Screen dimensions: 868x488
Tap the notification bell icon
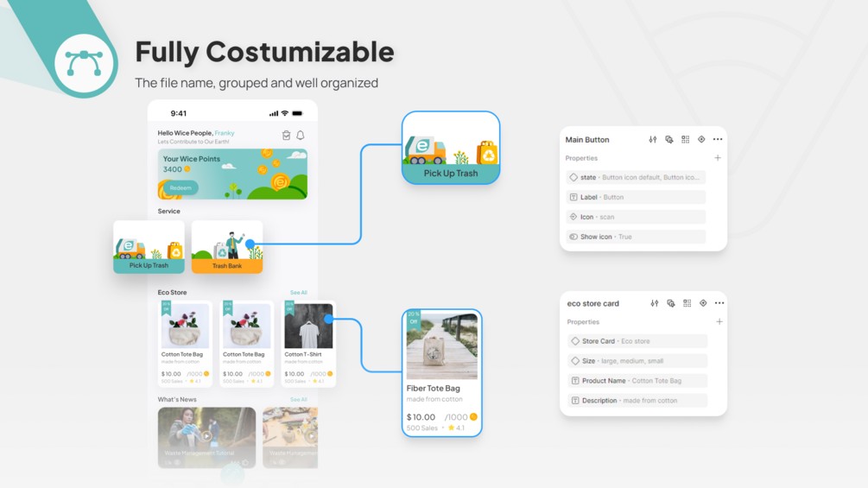tap(301, 136)
